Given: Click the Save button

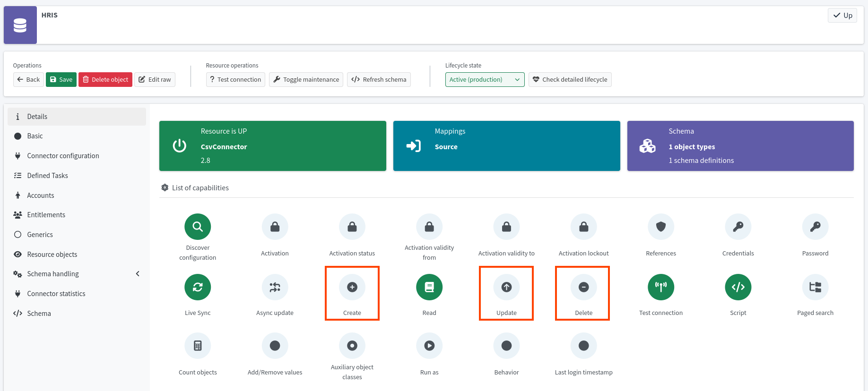Looking at the screenshot, I should [61, 79].
